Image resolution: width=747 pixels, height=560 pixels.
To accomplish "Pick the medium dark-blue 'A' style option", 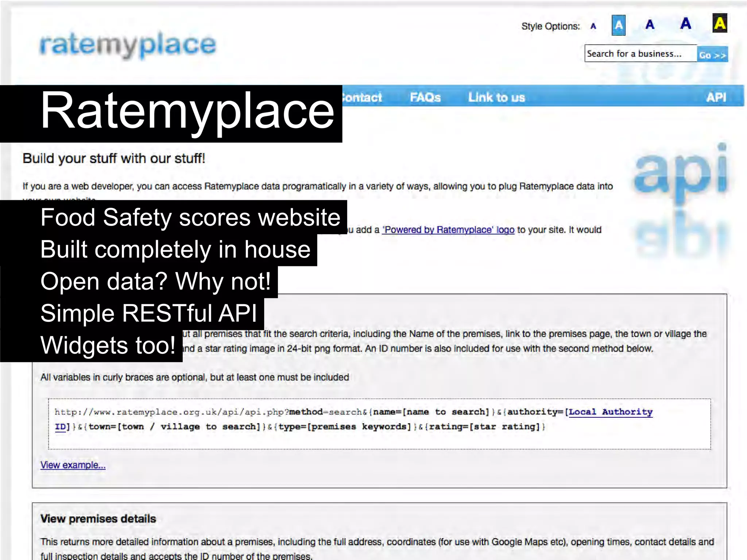I will (x=650, y=25).
